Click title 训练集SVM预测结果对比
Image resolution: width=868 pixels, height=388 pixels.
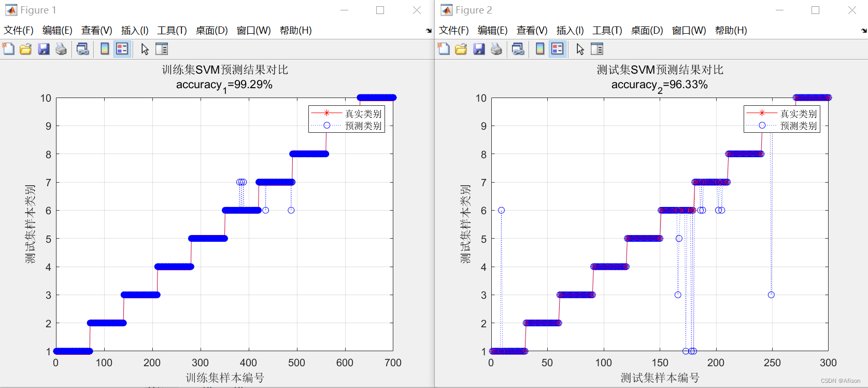[225, 70]
